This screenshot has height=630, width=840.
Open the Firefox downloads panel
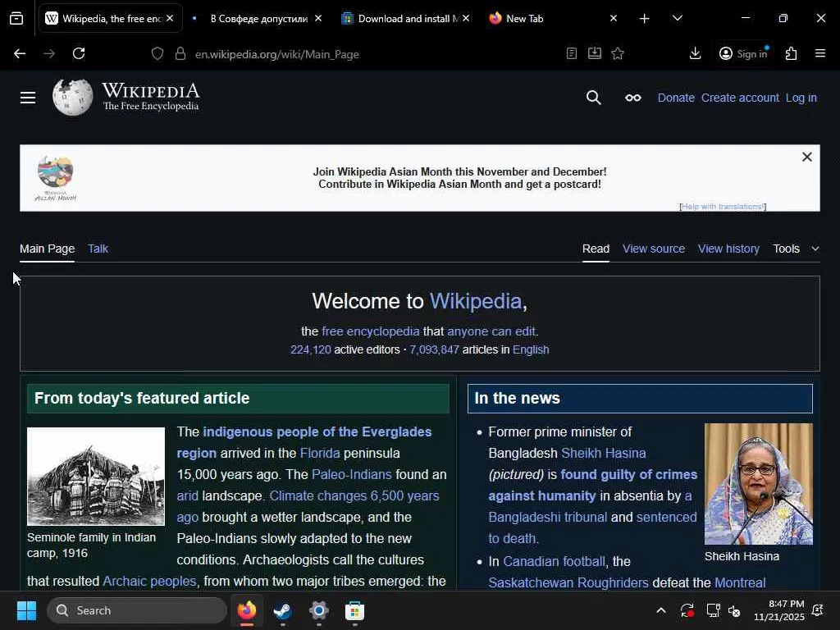[x=696, y=53]
